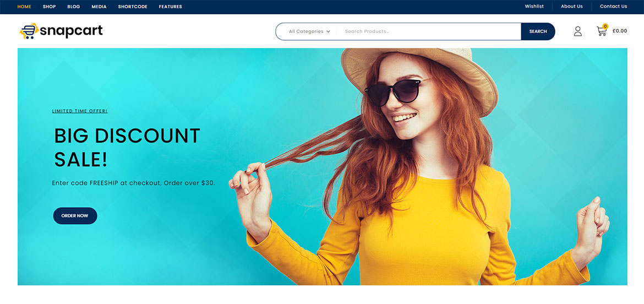Click the SEARCH button
Screen dimensions: 644x304
pyautogui.click(x=538, y=31)
